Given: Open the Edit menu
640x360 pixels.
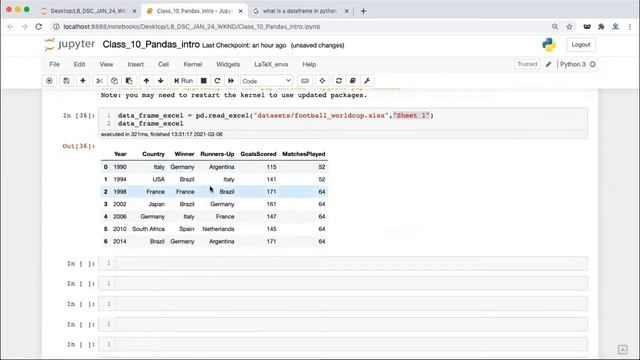Looking at the screenshot, I should click(x=79, y=64).
